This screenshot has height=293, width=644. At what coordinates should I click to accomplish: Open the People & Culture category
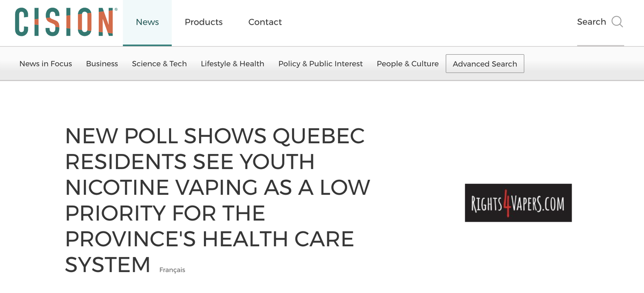pos(407,63)
